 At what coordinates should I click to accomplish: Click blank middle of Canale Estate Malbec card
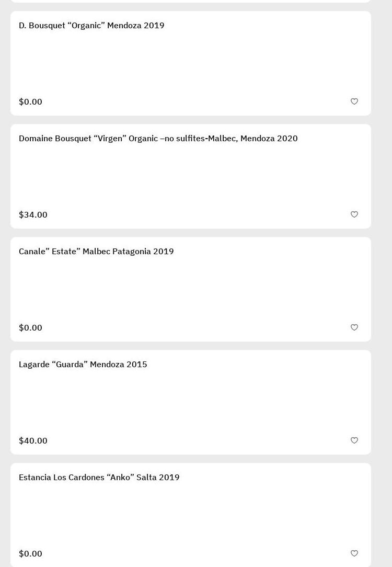point(191,290)
